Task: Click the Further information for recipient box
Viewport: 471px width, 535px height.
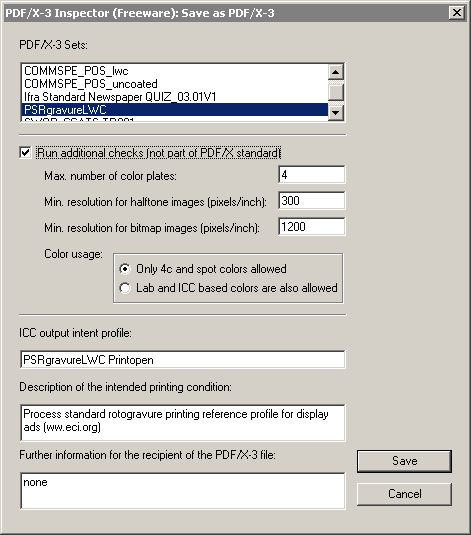Action: (x=183, y=491)
